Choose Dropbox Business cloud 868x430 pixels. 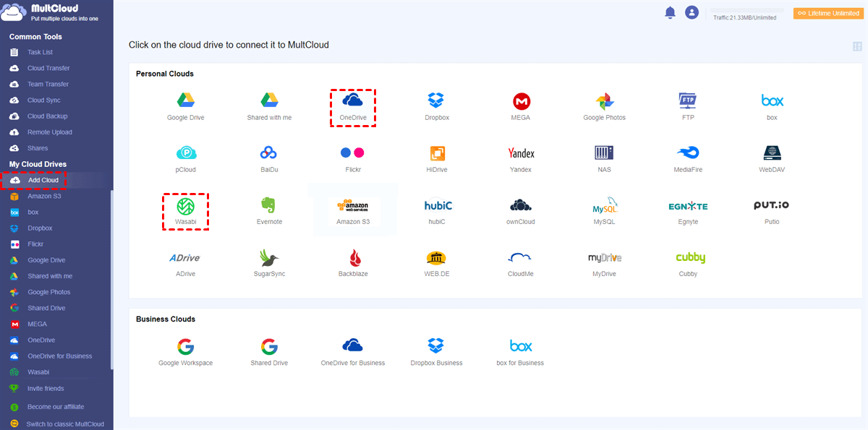[436, 352]
